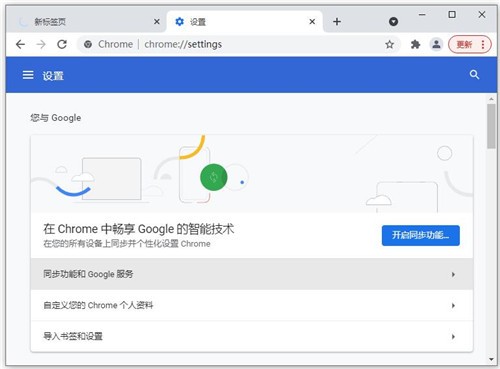Image resolution: width=500 pixels, height=369 pixels.
Task: Reload the page with the refresh icon
Action: pos(62,44)
